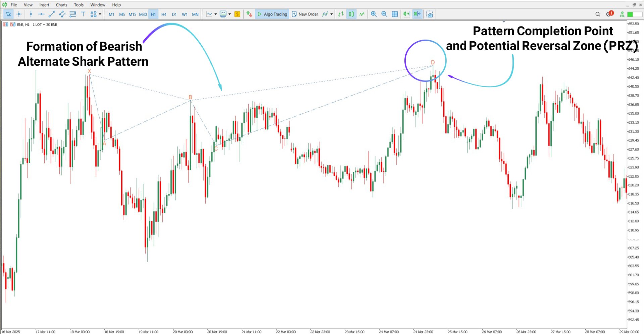The height and width of the screenshot is (334, 644).
Task: Switch to MN monthly timeframe
Action: coord(195,14)
